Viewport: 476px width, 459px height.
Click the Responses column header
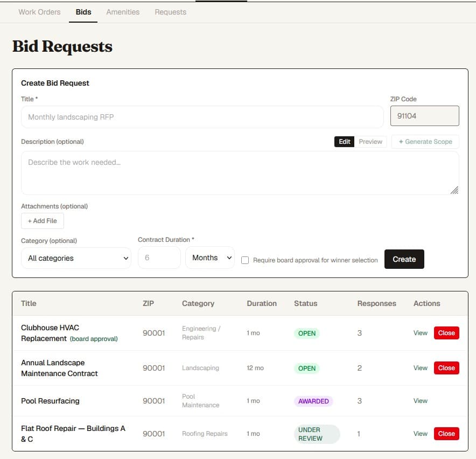click(377, 303)
